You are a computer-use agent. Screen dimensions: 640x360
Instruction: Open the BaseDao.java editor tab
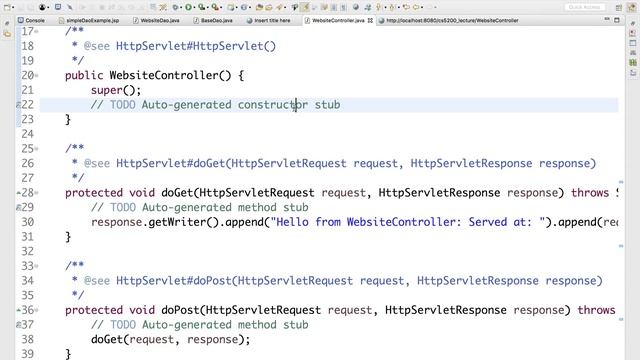click(213, 20)
